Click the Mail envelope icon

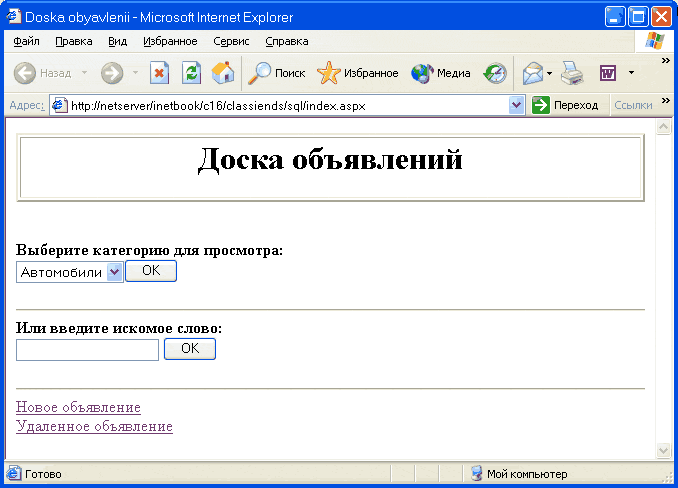533,73
